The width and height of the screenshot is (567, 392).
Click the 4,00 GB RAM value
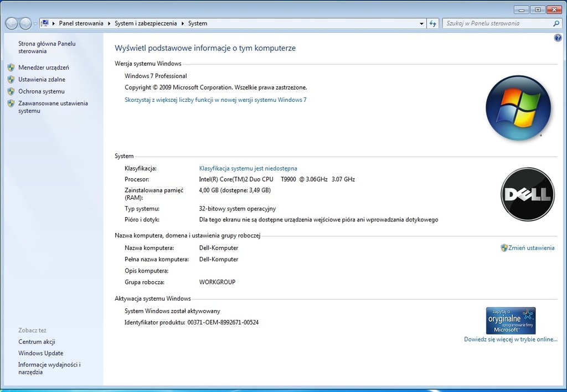[x=235, y=190]
